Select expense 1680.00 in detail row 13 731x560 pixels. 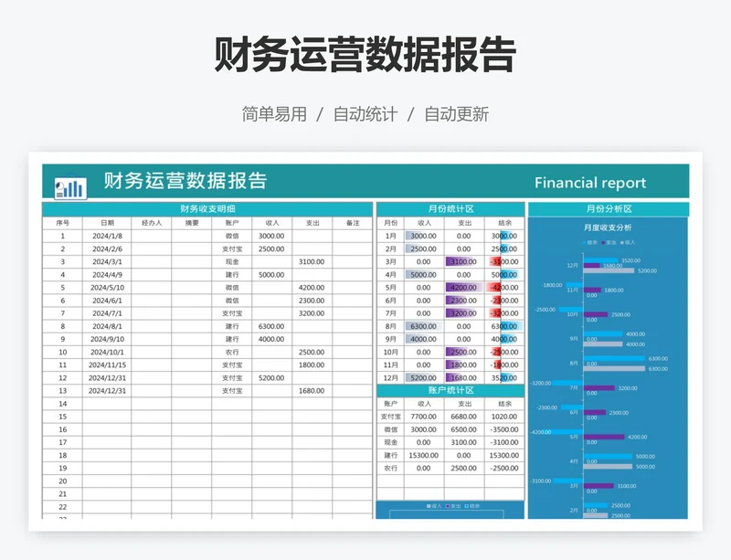(x=312, y=391)
